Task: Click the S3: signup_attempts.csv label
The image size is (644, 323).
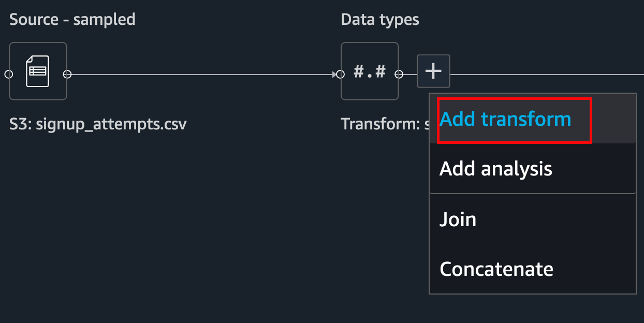Action: coord(98,124)
